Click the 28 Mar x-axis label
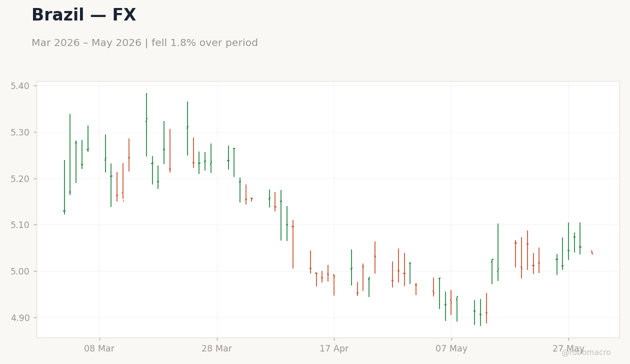630x364 pixels. (x=216, y=349)
